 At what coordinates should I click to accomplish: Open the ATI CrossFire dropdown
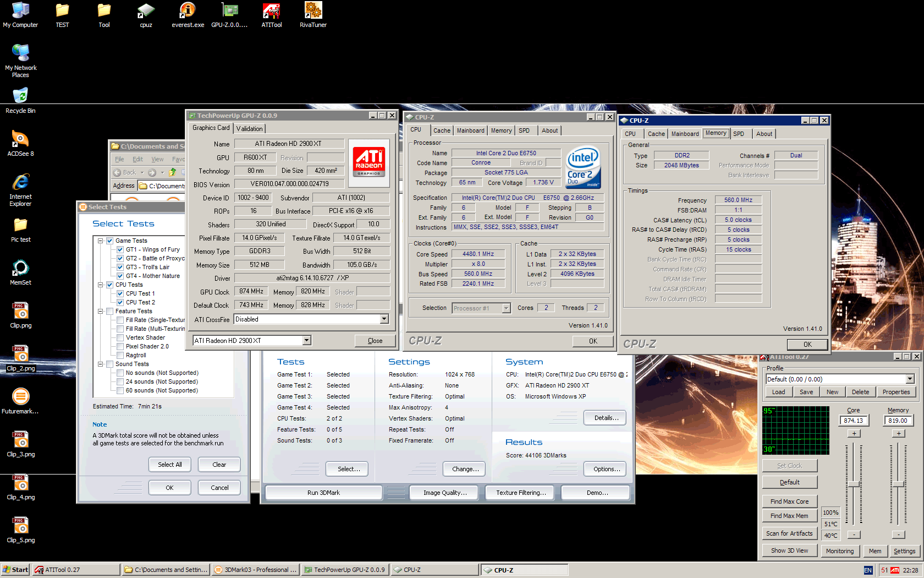pyautogui.click(x=384, y=319)
